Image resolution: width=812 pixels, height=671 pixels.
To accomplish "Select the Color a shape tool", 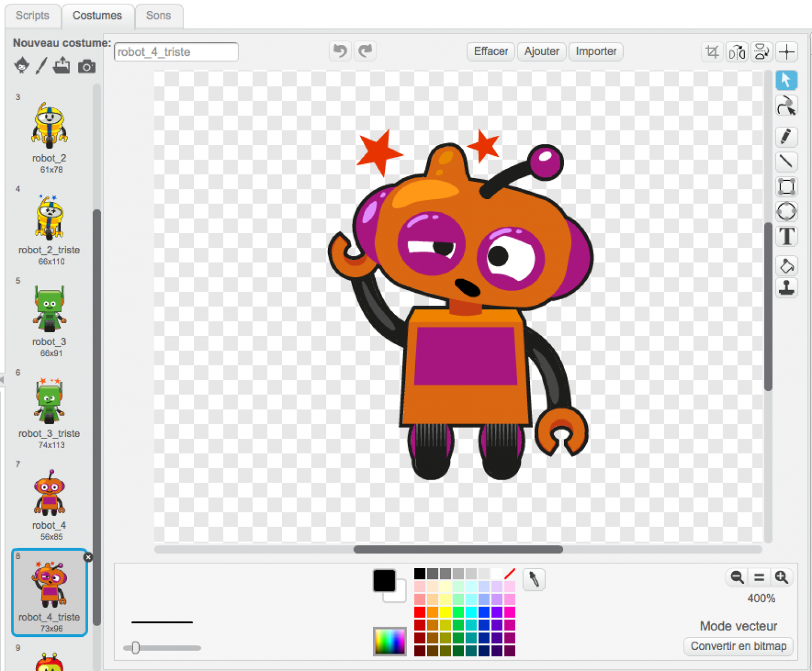I will click(x=786, y=265).
